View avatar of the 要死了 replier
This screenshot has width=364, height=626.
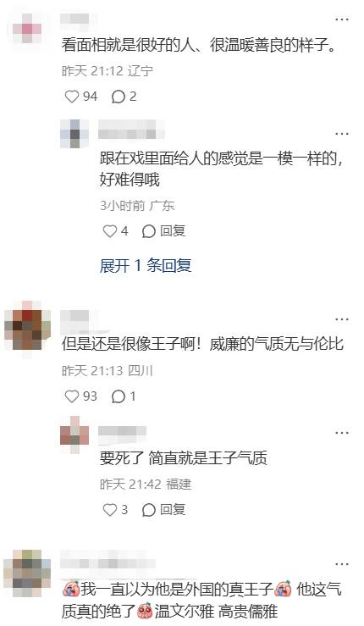[74, 434]
